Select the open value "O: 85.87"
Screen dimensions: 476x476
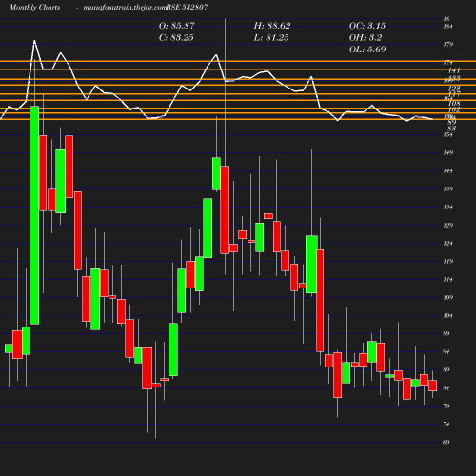pyautogui.click(x=176, y=26)
